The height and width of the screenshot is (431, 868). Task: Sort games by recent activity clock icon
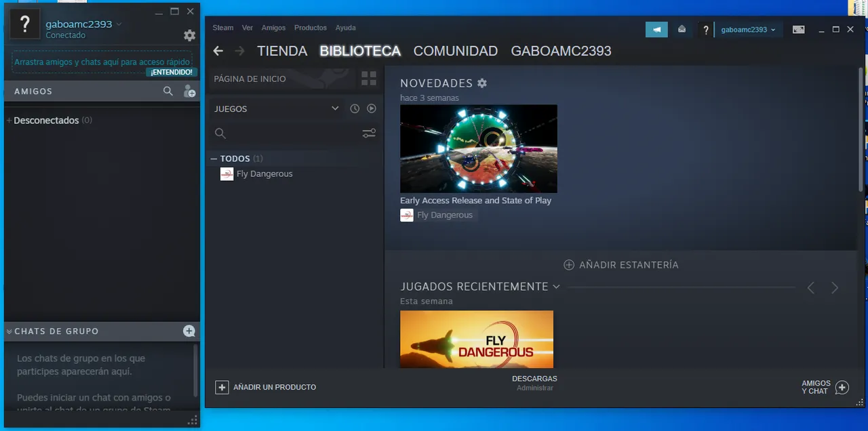(355, 108)
